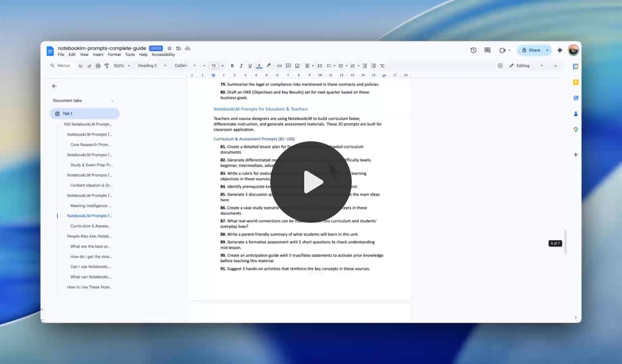This screenshot has width=622, height=364.
Task: Toggle underline formatting
Action: pos(250,66)
